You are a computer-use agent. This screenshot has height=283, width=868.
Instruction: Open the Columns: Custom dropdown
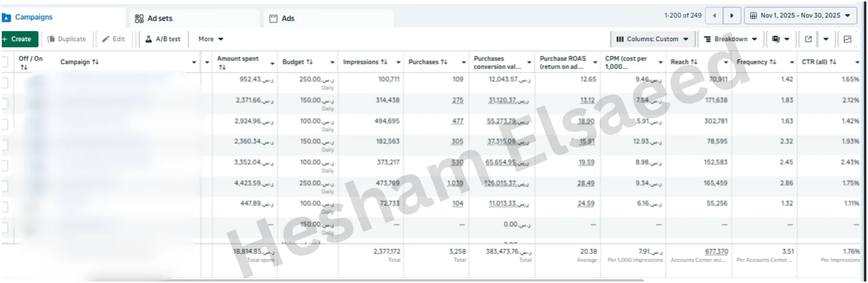pos(652,39)
